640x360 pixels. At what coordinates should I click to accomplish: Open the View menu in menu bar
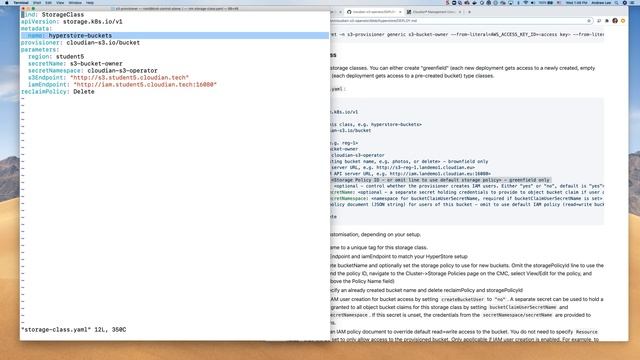pyautogui.click(x=60, y=2)
